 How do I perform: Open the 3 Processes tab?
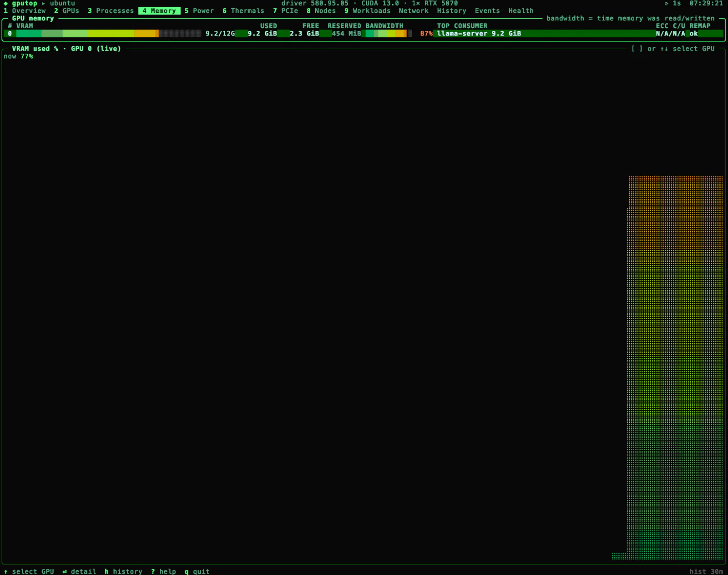click(x=111, y=10)
